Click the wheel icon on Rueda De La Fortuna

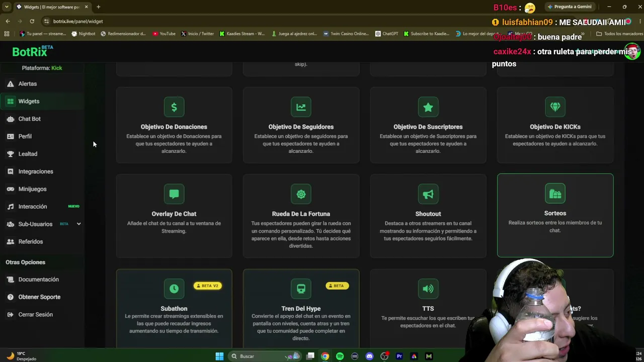click(x=301, y=194)
